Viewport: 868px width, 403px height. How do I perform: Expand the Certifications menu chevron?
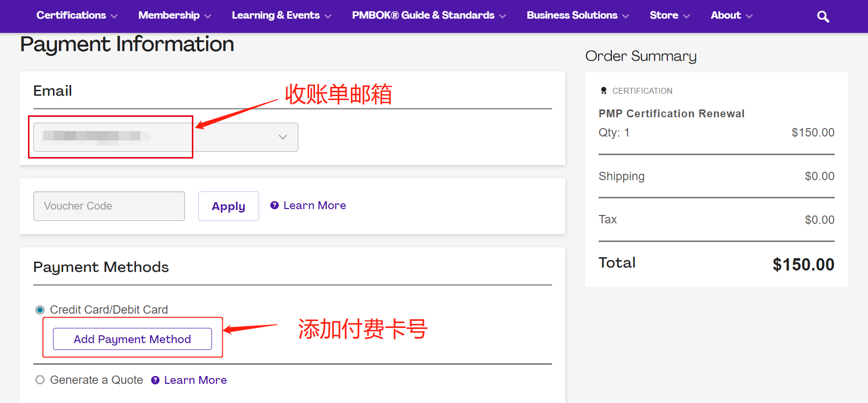(114, 16)
